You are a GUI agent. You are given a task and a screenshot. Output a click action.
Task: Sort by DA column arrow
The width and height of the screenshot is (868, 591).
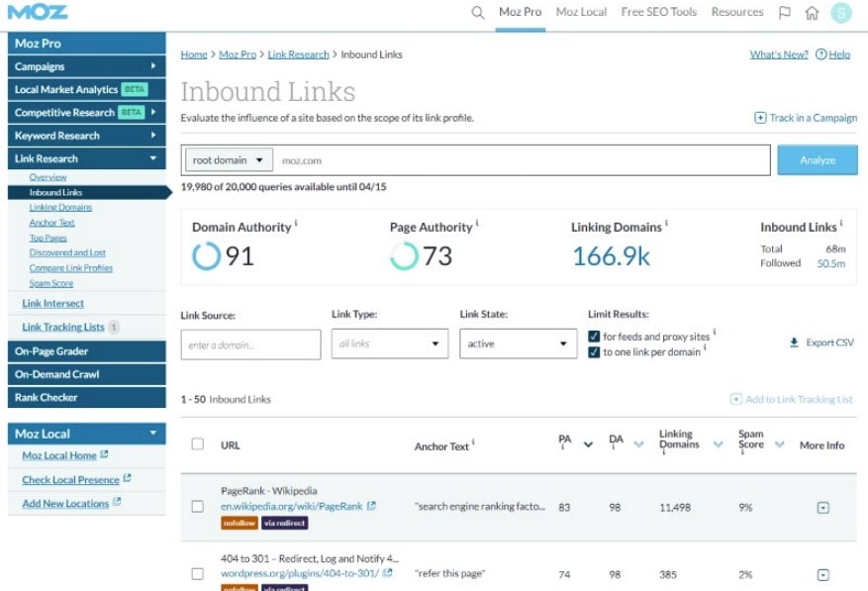[638, 444]
